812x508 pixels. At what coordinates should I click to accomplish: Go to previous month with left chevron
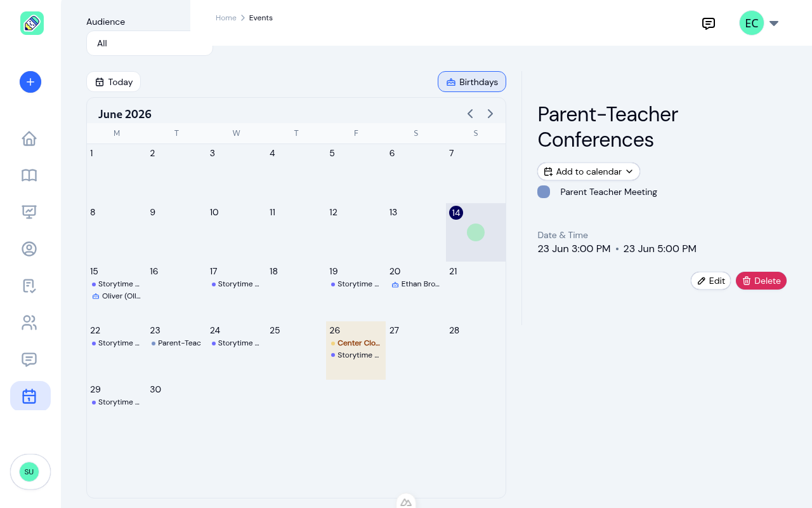pos(470,114)
